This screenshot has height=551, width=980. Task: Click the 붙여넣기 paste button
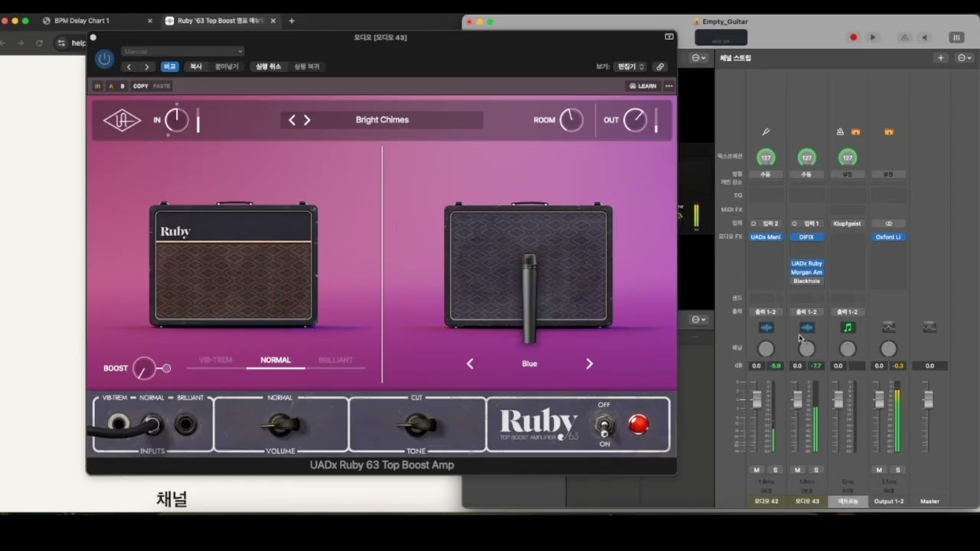(x=227, y=67)
